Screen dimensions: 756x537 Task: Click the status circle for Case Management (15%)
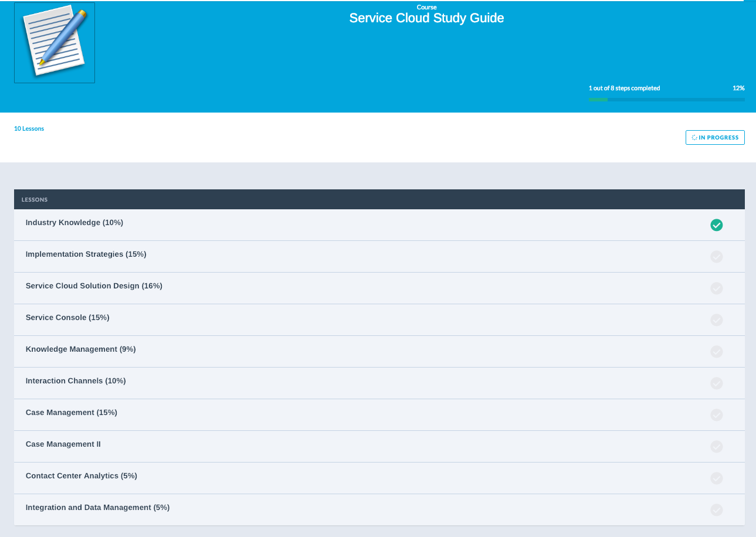click(716, 415)
